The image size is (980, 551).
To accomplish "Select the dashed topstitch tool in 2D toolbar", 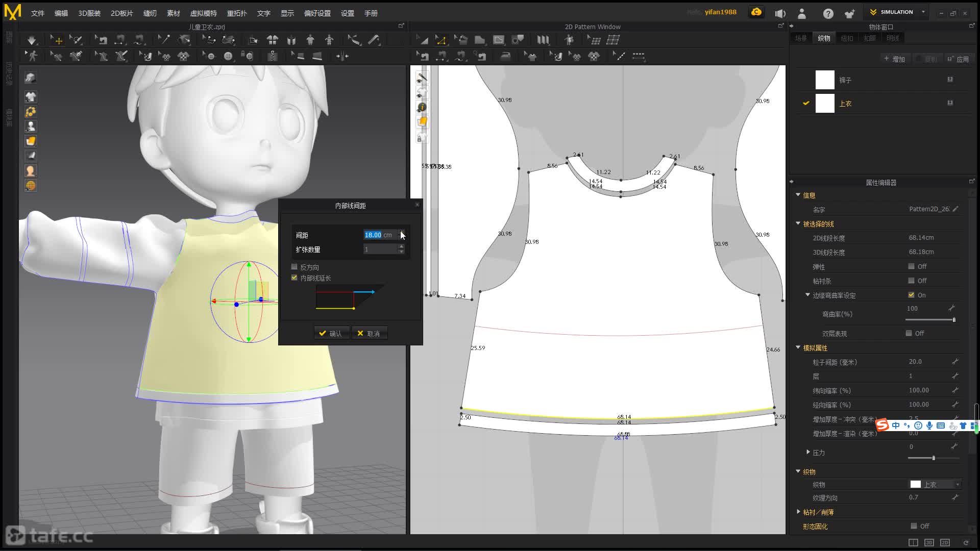I will (x=639, y=56).
